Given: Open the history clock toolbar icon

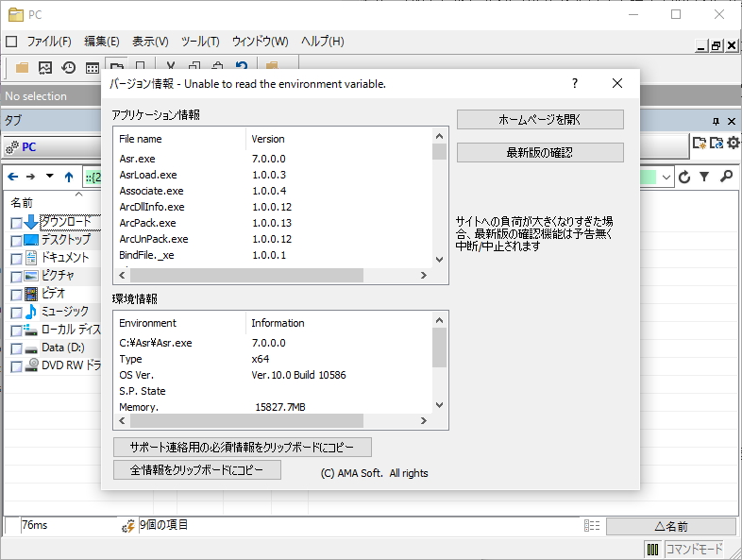Looking at the screenshot, I should (x=69, y=68).
